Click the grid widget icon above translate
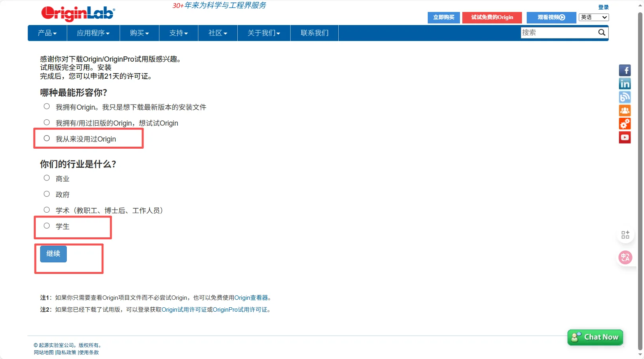Image resolution: width=644 pixels, height=359 pixels. point(625,235)
